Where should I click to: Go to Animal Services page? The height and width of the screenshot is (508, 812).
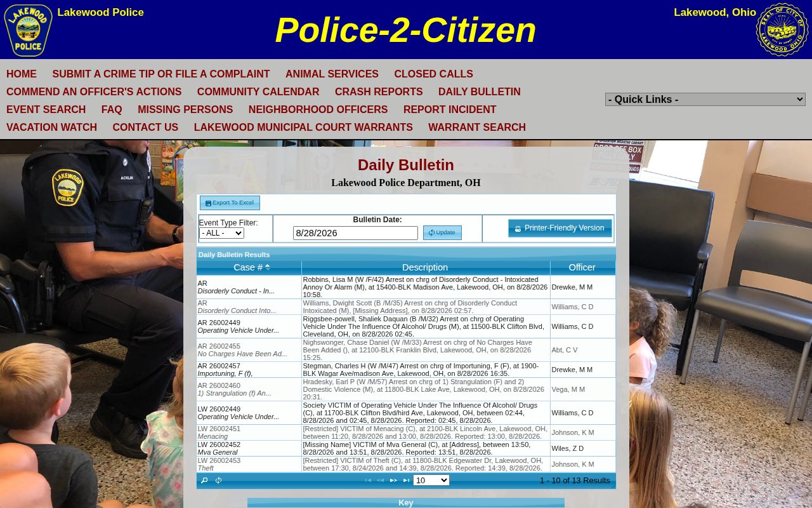pyautogui.click(x=332, y=74)
